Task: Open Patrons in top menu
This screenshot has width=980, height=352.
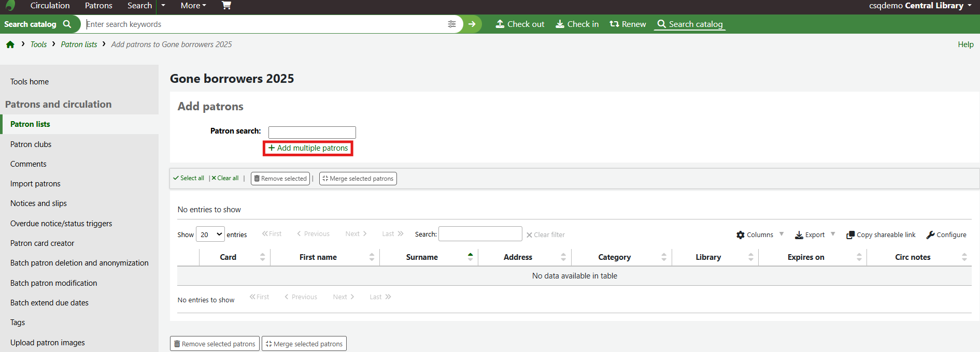Action: pos(98,6)
